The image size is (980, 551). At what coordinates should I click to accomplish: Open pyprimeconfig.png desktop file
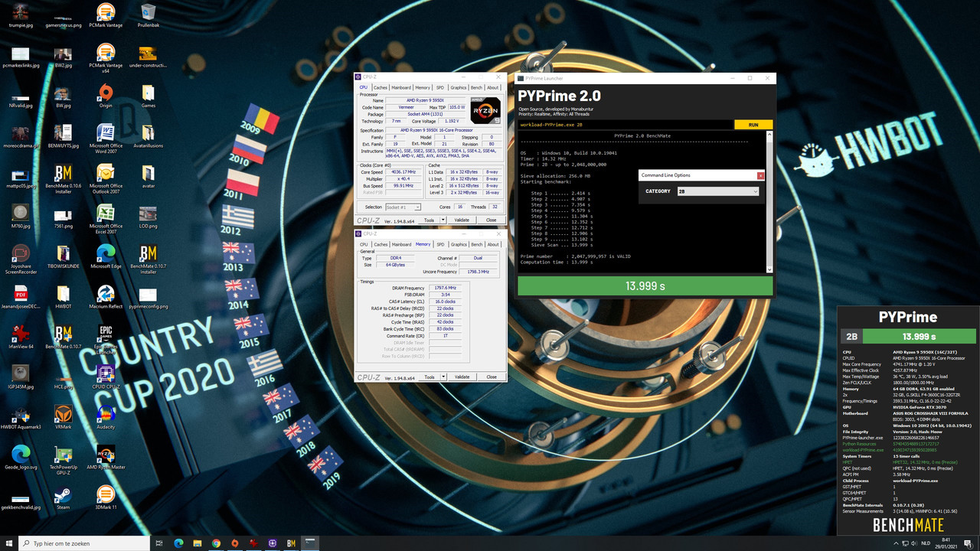pyautogui.click(x=149, y=297)
